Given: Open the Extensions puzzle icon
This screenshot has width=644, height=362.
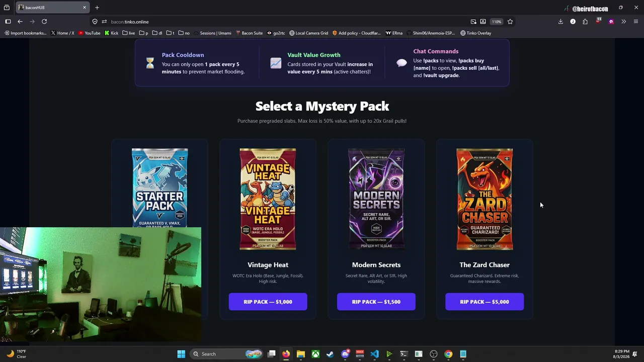Looking at the screenshot, I should click(585, 22).
